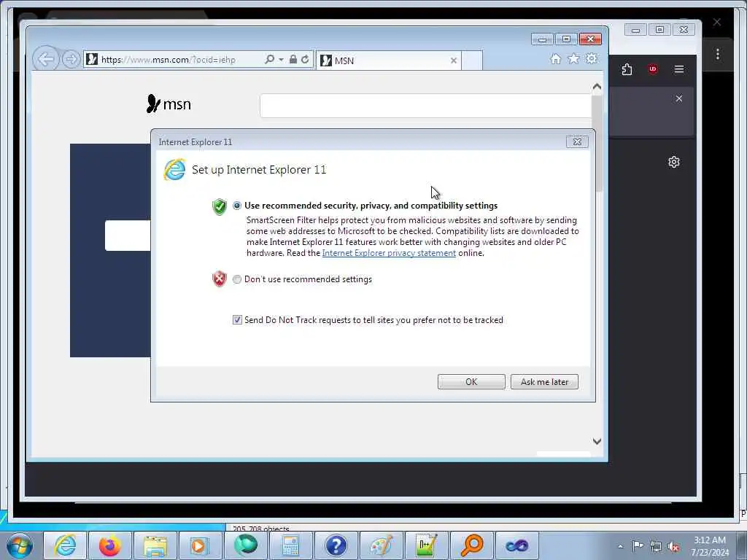This screenshot has height=560, width=747.
Task: Open the address bar dropdown arrow
Action: pyautogui.click(x=281, y=60)
